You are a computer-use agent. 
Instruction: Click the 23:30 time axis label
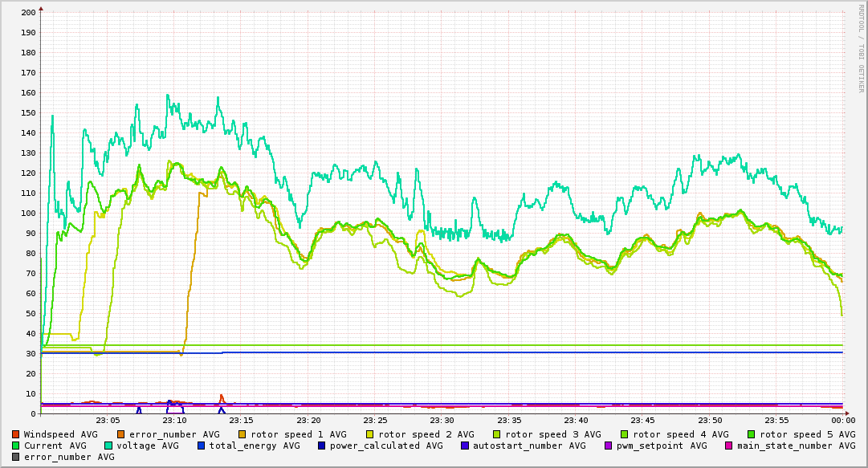click(x=442, y=421)
